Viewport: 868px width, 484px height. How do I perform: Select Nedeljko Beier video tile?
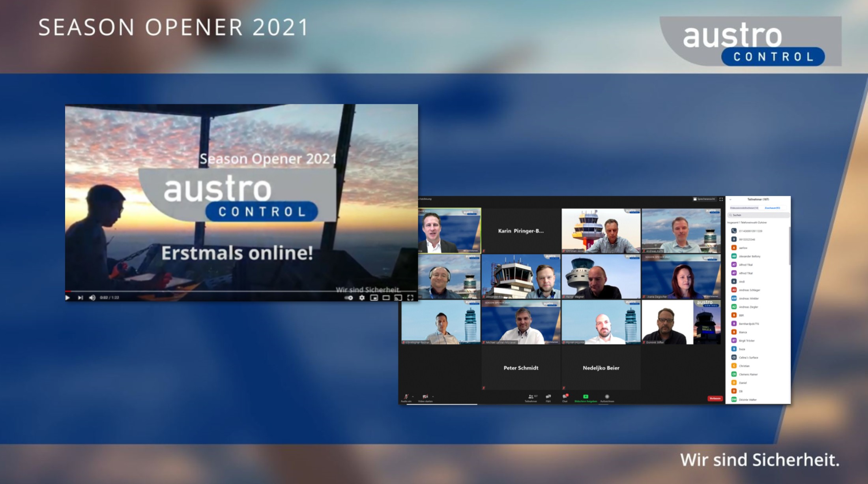(601, 368)
